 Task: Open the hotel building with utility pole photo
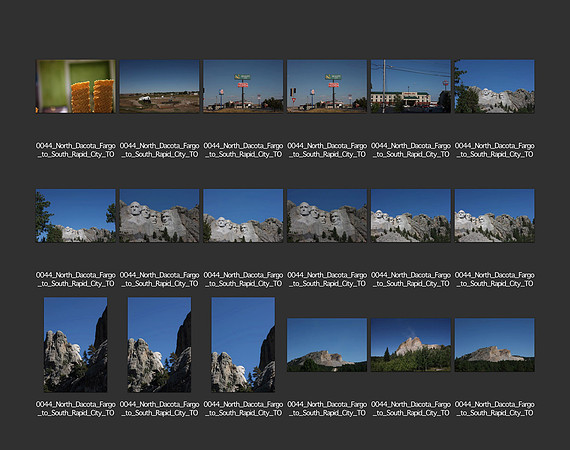[x=411, y=87]
